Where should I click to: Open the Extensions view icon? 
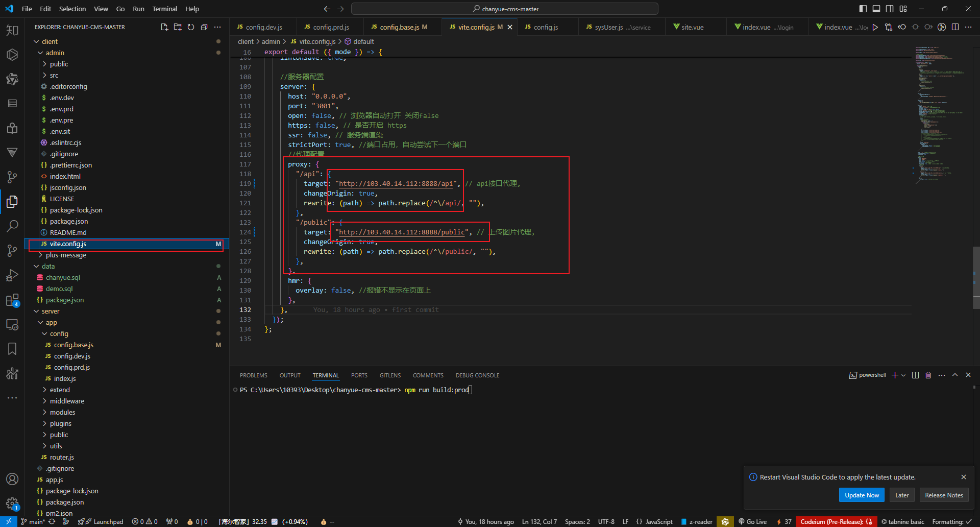point(12,300)
